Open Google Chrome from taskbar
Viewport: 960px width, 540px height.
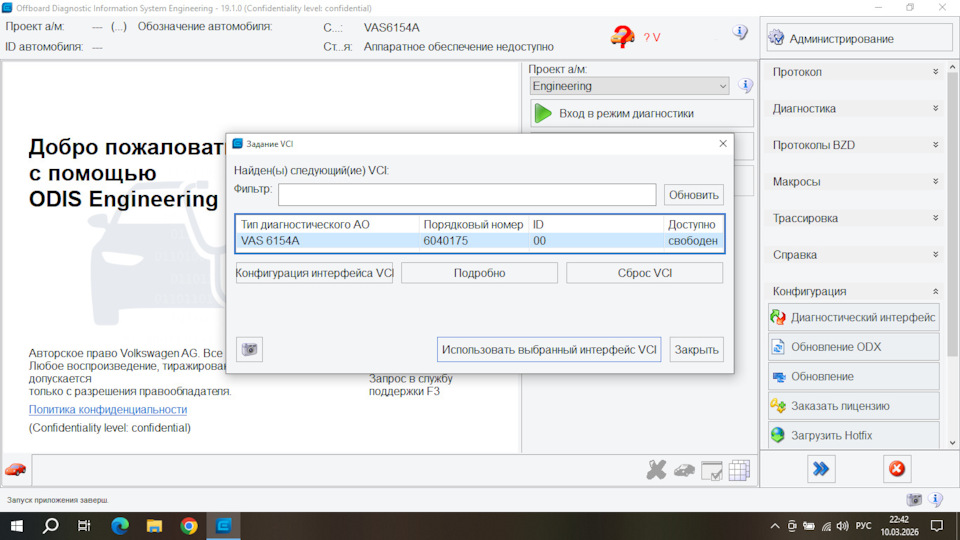[189, 526]
